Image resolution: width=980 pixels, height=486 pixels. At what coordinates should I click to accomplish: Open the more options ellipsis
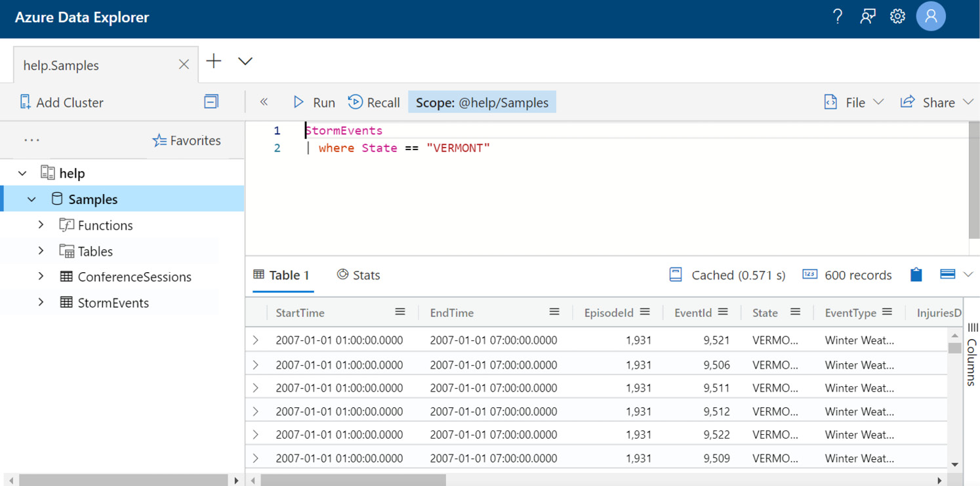[x=31, y=140]
